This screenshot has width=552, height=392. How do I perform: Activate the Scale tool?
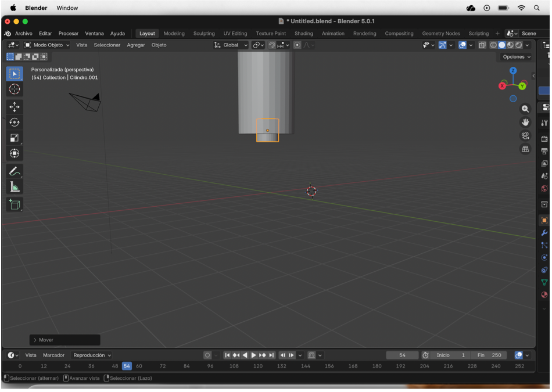click(x=15, y=138)
